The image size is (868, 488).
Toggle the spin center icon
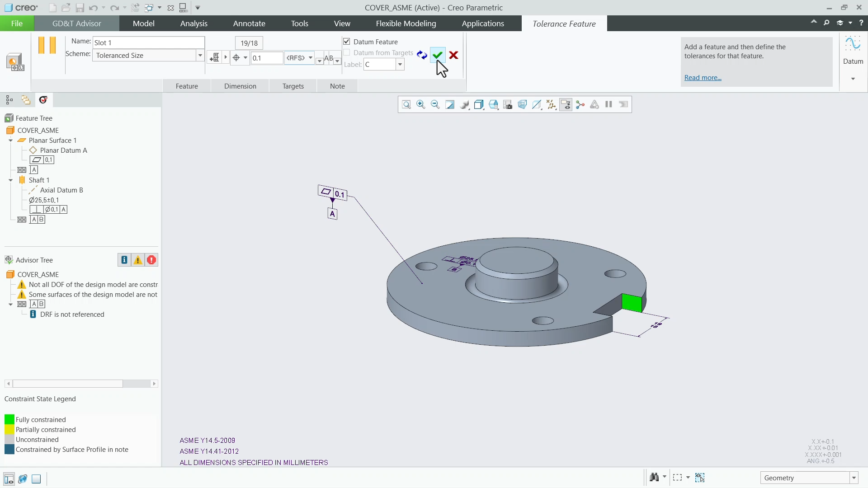pos(580,105)
